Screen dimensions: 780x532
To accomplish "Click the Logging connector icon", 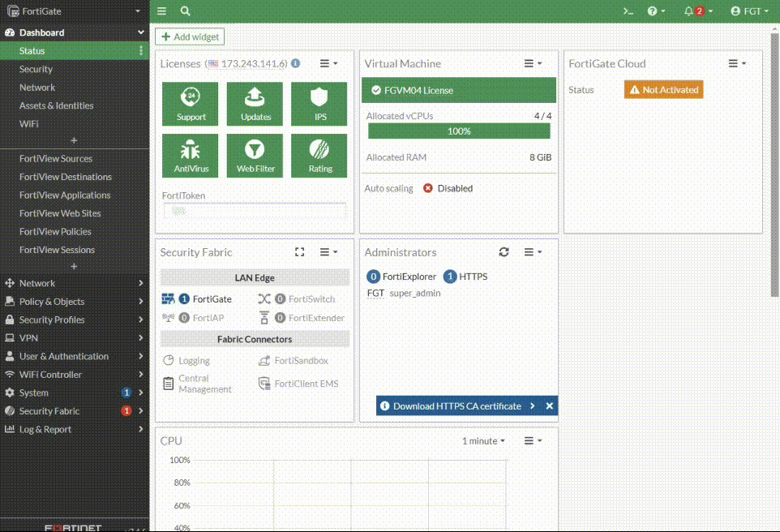I will [168, 360].
